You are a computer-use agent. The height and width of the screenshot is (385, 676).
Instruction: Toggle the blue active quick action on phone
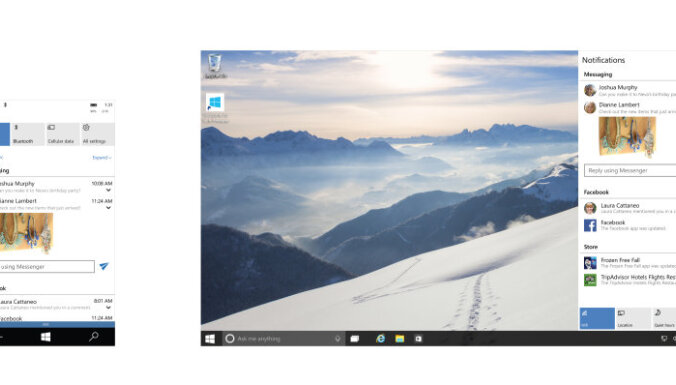point(4,134)
